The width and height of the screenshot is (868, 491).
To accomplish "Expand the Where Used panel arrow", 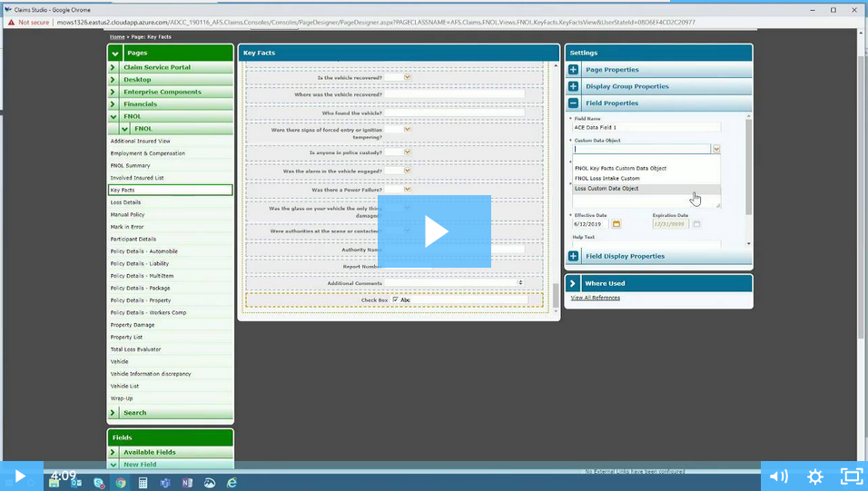I will 573,283.
